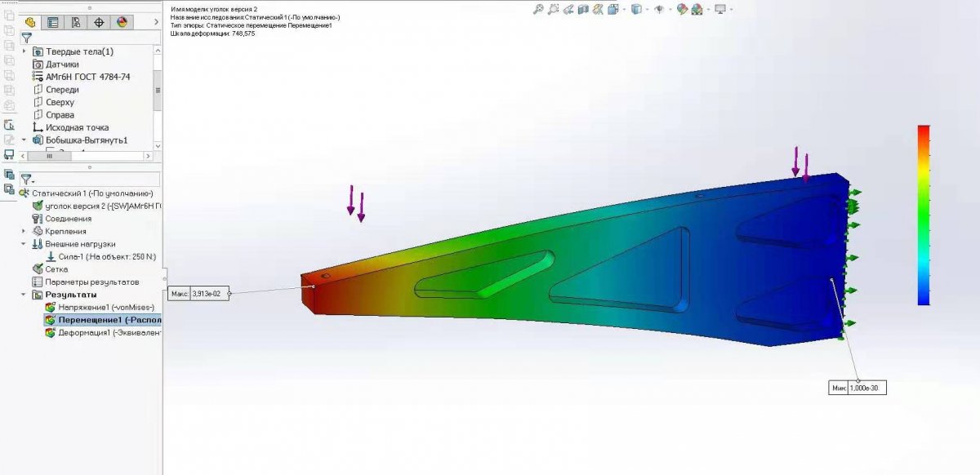980x475 pixels.
Task: Click the Edit Appearance color ball icon
Action: pyautogui.click(x=681, y=9)
